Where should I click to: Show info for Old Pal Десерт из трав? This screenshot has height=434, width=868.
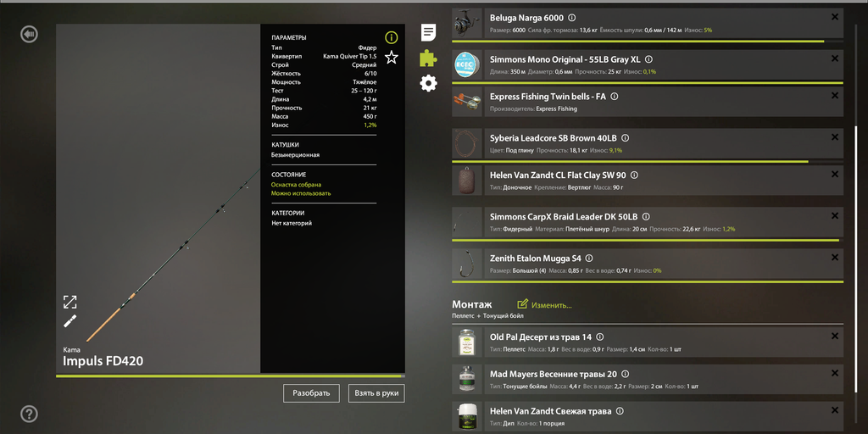(x=600, y=337)
